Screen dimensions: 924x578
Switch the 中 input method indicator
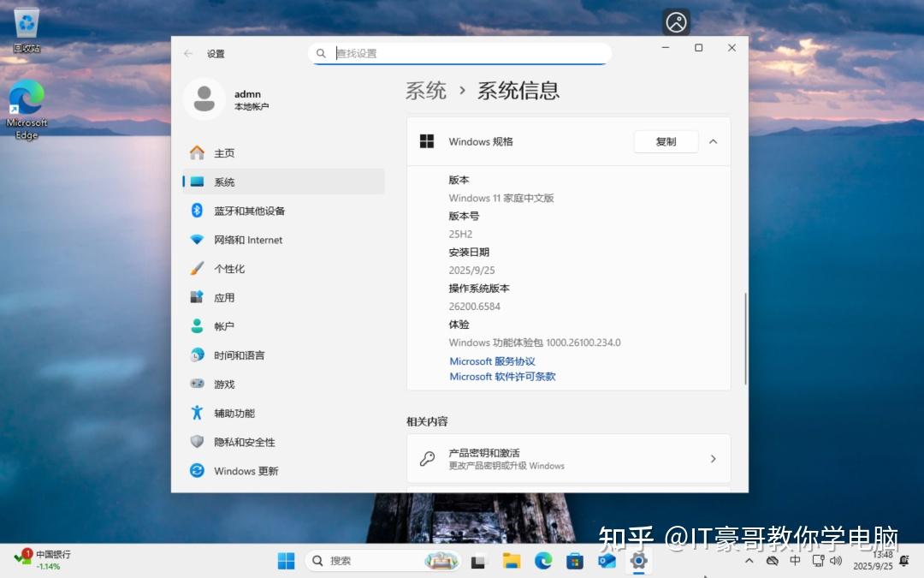(x=795, y=560)
